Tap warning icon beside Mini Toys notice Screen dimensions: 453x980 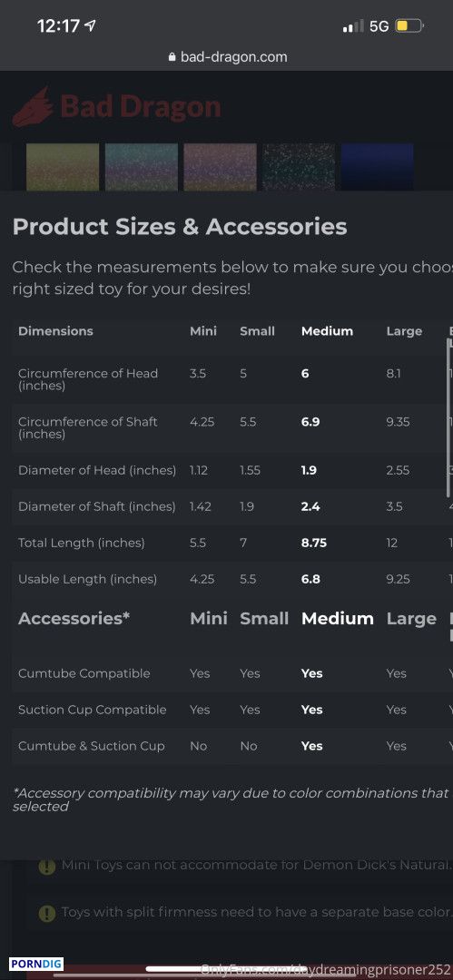(x=47, y=867)
